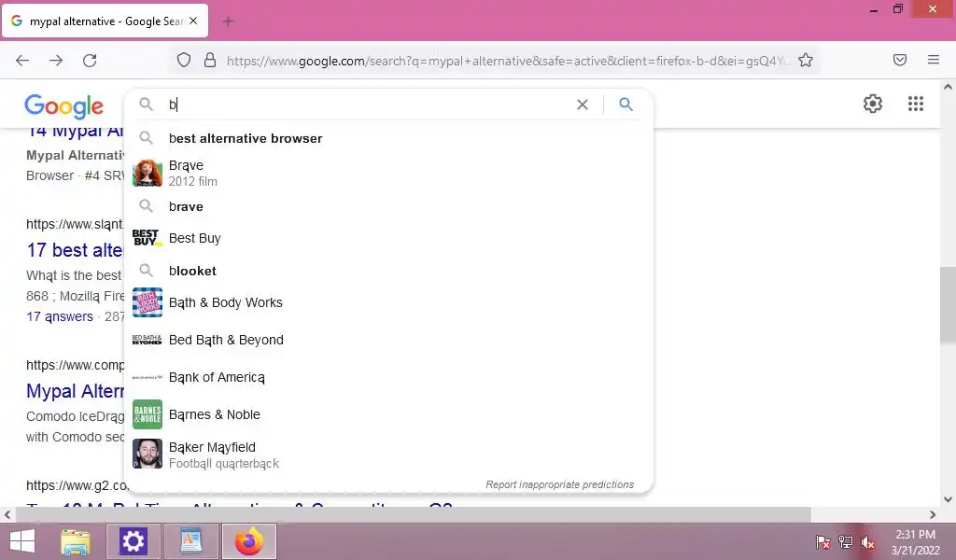The image size is (956, 560).
Task: Choose the blooket suggestion
Action: click(388, 271)
